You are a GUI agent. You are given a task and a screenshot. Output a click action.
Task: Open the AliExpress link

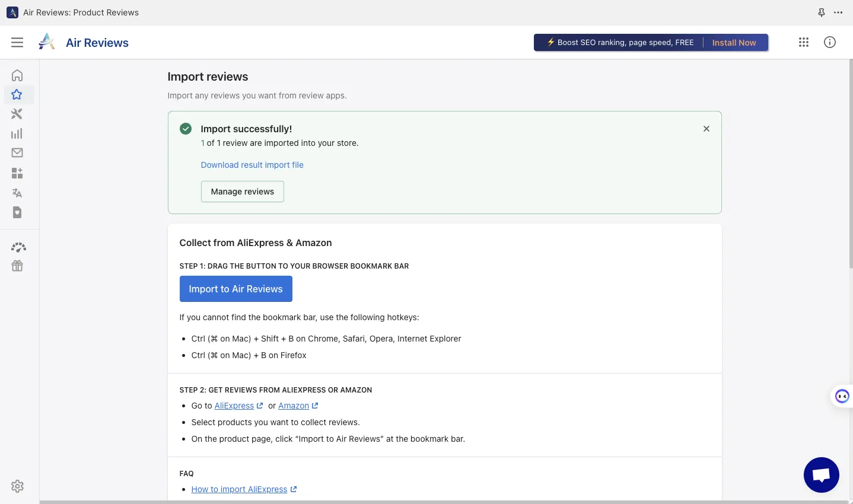(234, 406)
